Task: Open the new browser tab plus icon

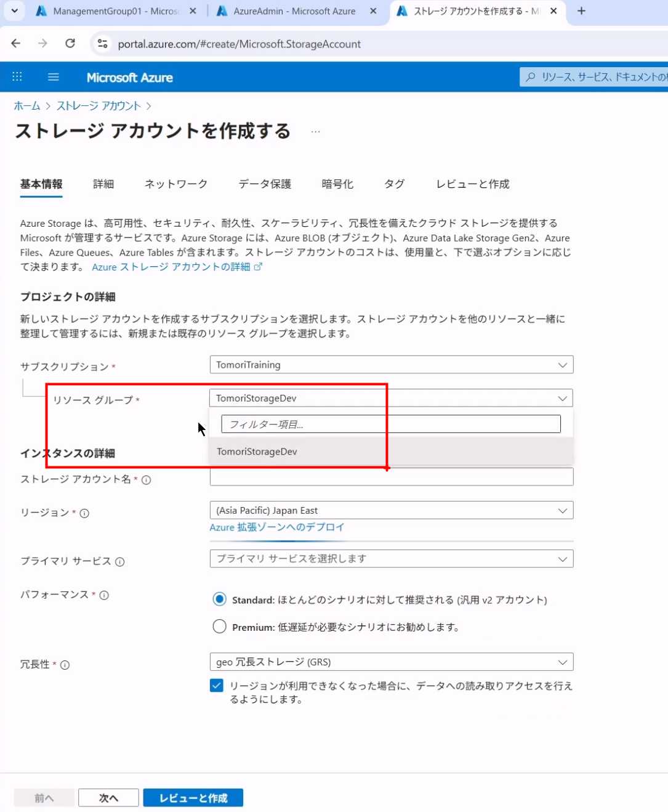Action: 581,11
